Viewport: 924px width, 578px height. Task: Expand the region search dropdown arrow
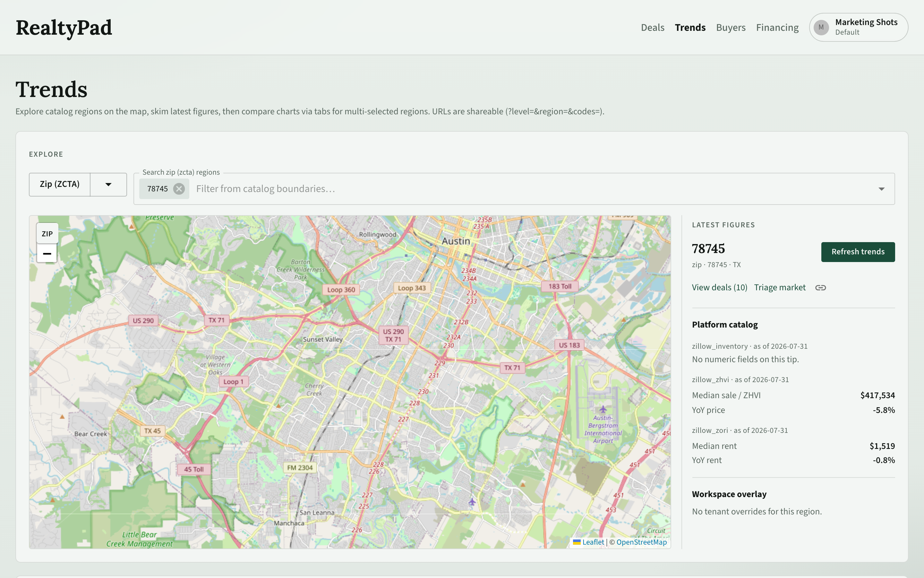(x=881, y=189)
